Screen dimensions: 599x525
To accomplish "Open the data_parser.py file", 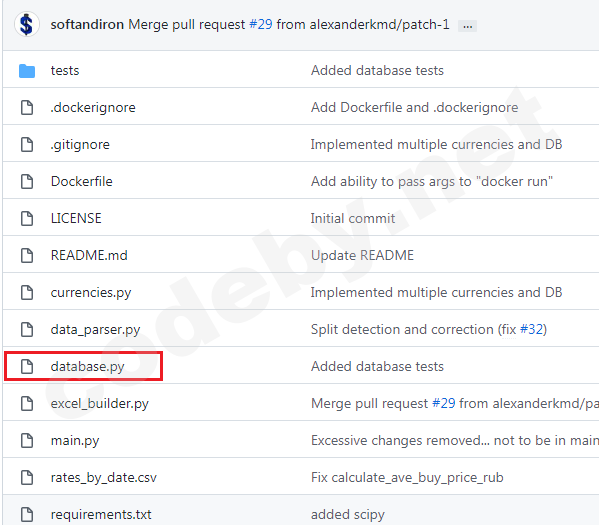I will 96,330.
